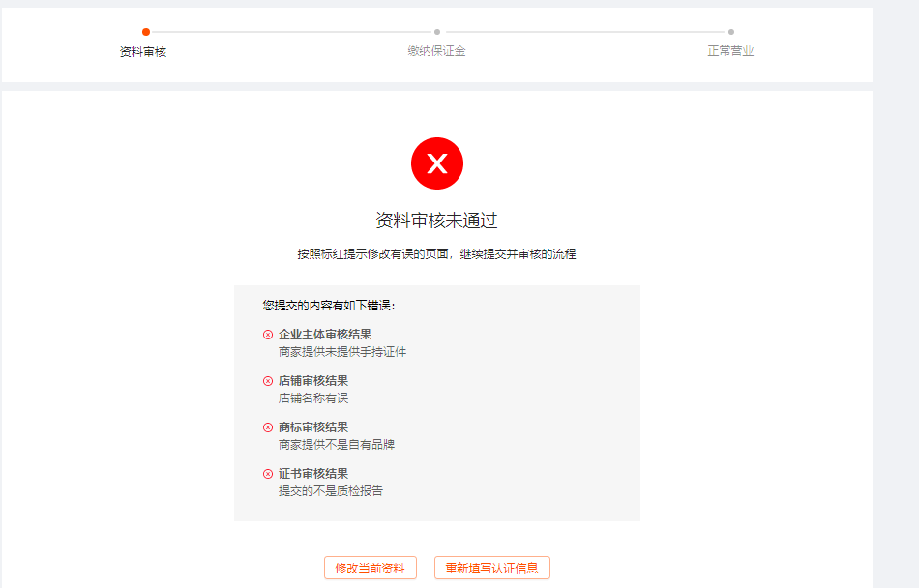Viewport: 919px width, 588px height.
Task: Click the 商家提供未提供手持证件 message
Action: 342,351
